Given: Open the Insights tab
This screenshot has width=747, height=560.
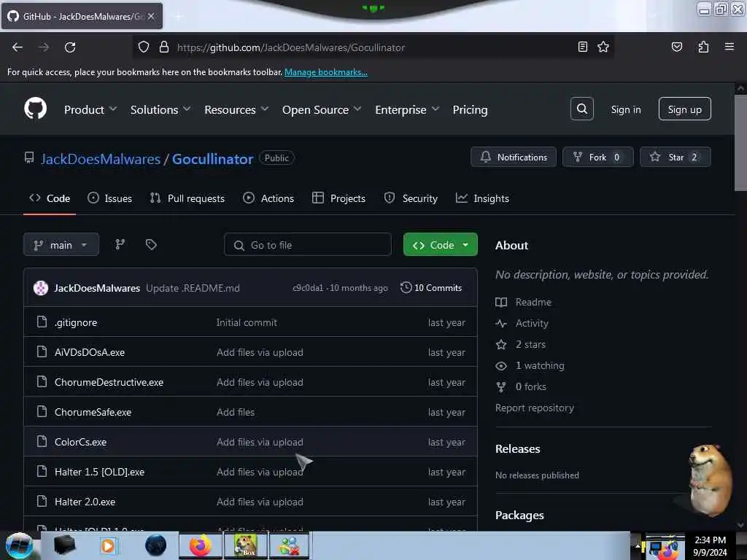Looking at the screenshot, I should tap(482, 198).
